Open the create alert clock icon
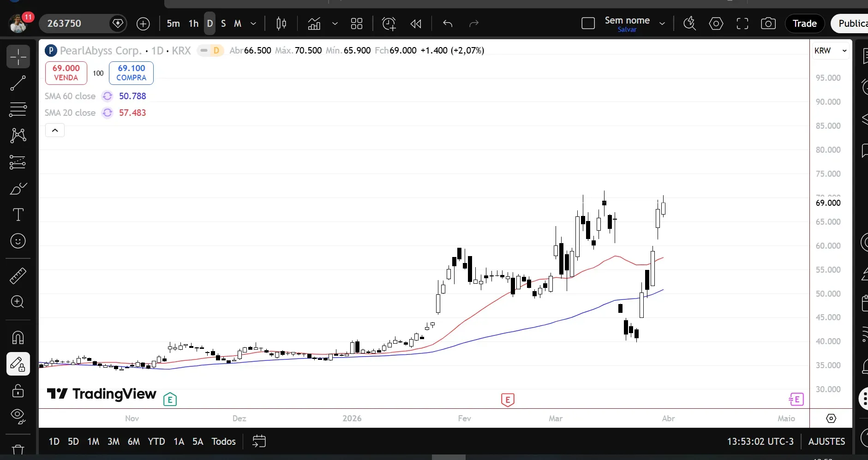 click(389, 24)
